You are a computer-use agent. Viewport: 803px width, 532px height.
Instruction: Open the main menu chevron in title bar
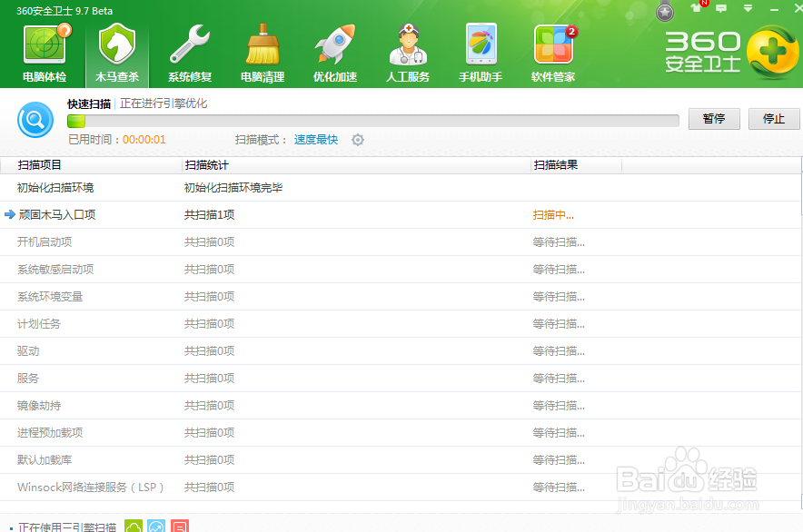tap(748, 8)
